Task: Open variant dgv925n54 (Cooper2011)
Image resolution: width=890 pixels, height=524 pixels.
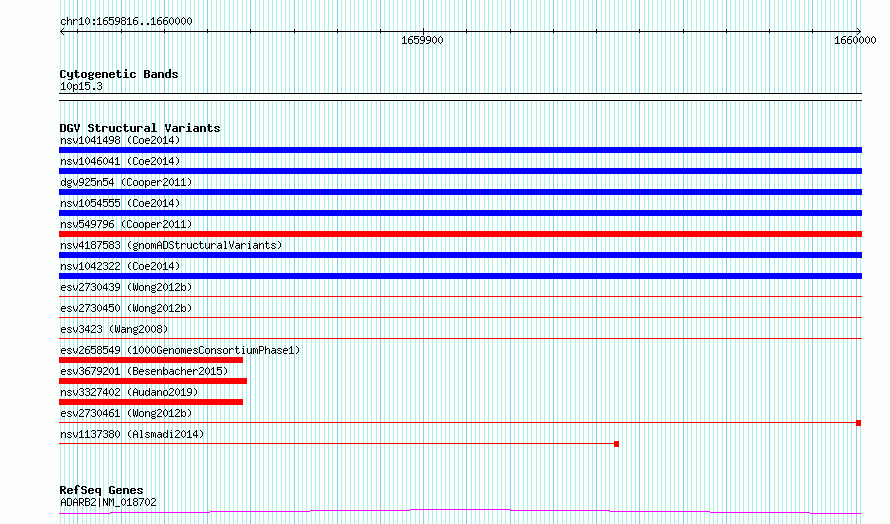Action: click(126, 182)
